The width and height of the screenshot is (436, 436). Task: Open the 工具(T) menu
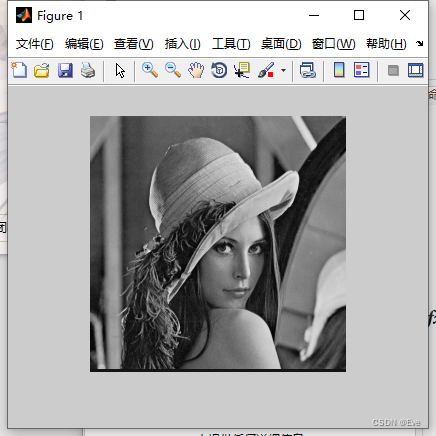coord(231,44)
